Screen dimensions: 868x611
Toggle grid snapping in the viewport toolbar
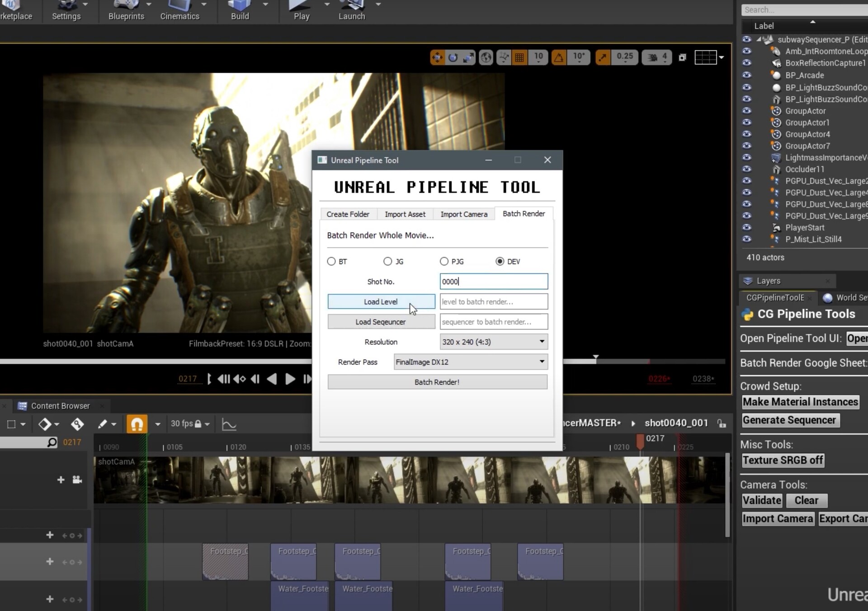pos(519,57)
